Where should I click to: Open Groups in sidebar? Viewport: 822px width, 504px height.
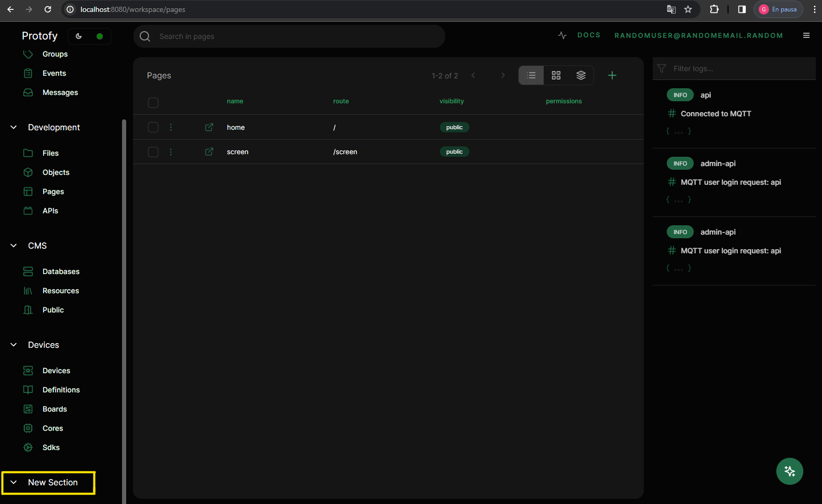(x=55, y=54)
